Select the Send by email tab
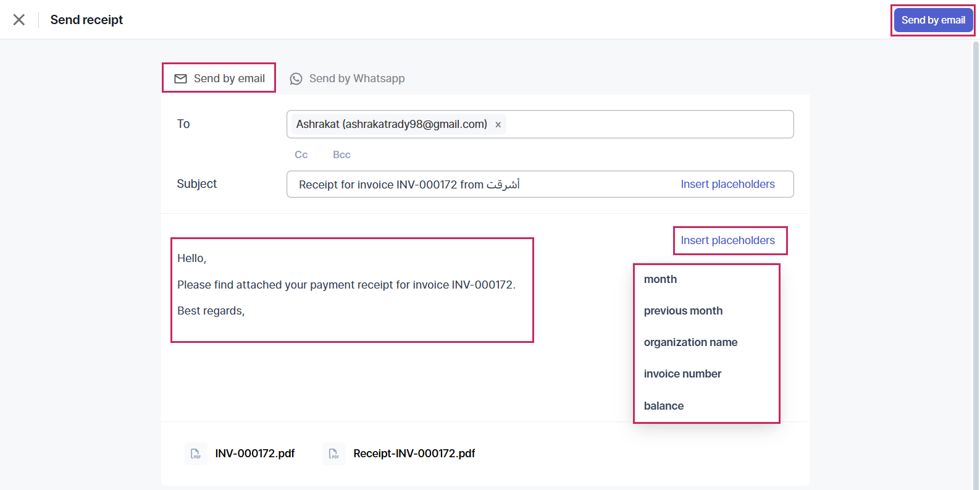980x490 pixels. (x=219, y=78)
